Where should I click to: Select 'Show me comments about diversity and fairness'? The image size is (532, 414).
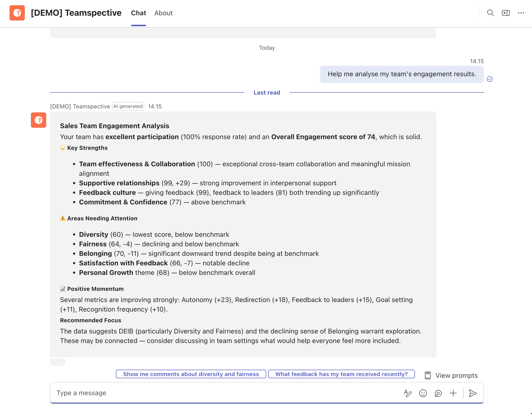point(191,374)
